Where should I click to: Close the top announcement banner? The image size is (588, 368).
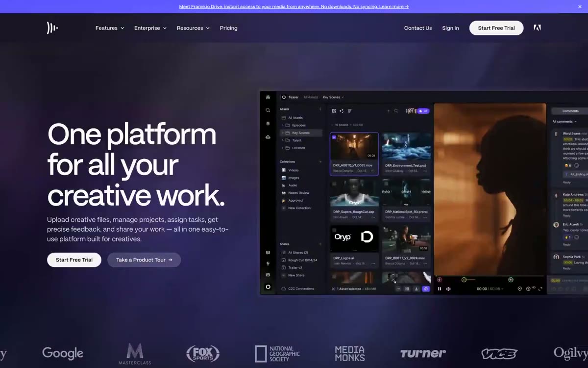pyautogui.click(x=580, y=6)
